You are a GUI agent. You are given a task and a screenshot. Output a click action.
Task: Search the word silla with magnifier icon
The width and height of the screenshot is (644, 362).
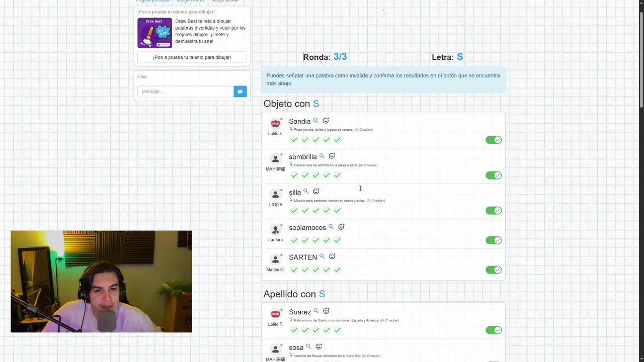pos(306,192)
